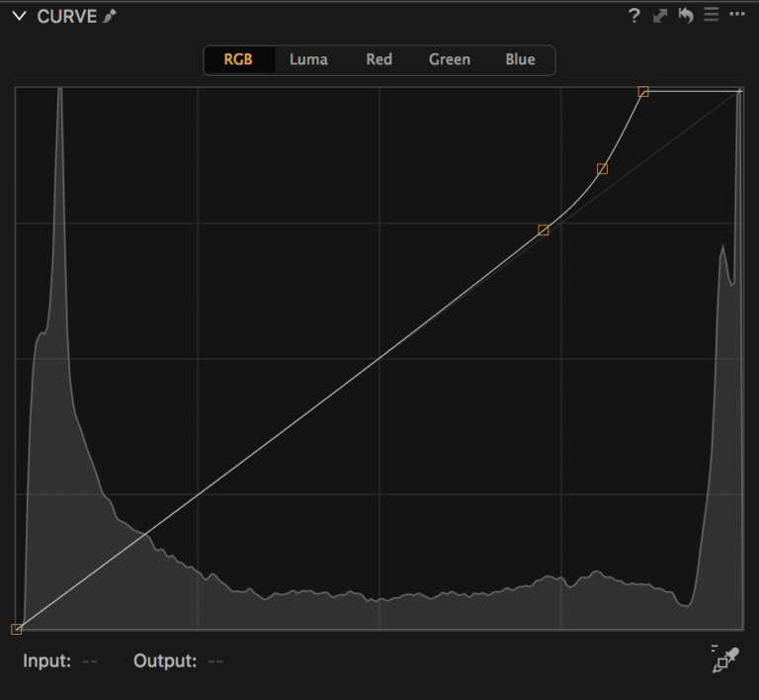Switch to the Luma curve tab

(308, 59)
